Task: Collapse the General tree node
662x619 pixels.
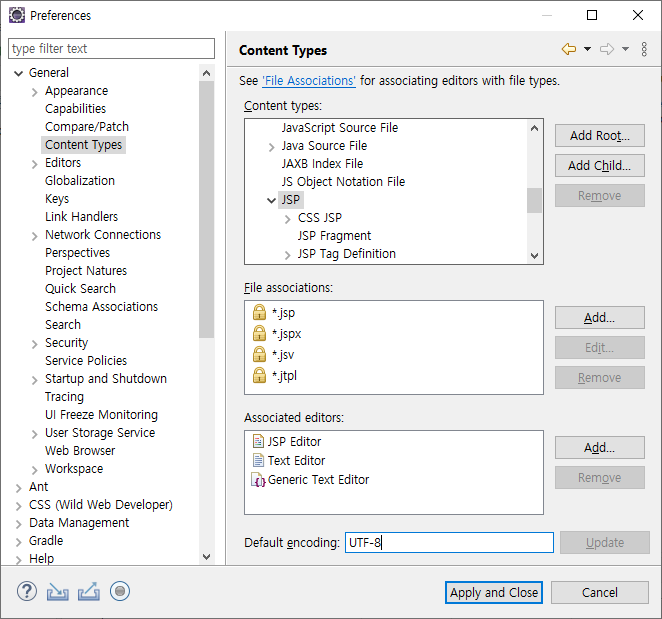Action: [x=18, y=73]
